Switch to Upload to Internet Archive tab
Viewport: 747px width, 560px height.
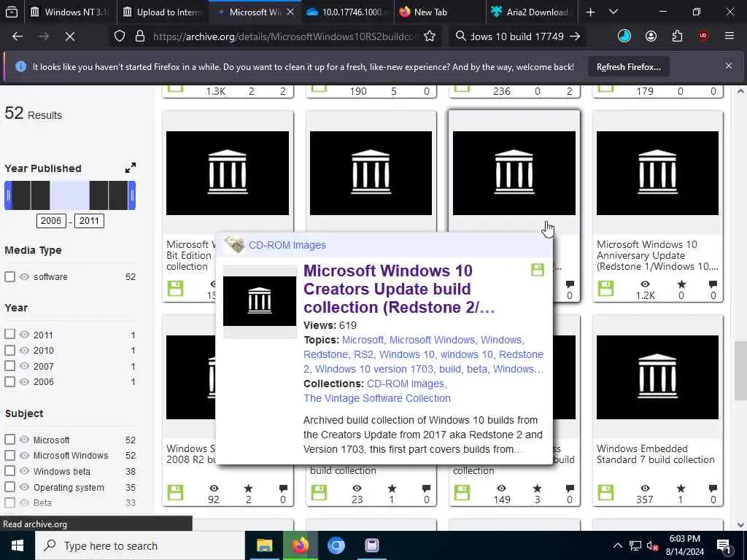161,12
